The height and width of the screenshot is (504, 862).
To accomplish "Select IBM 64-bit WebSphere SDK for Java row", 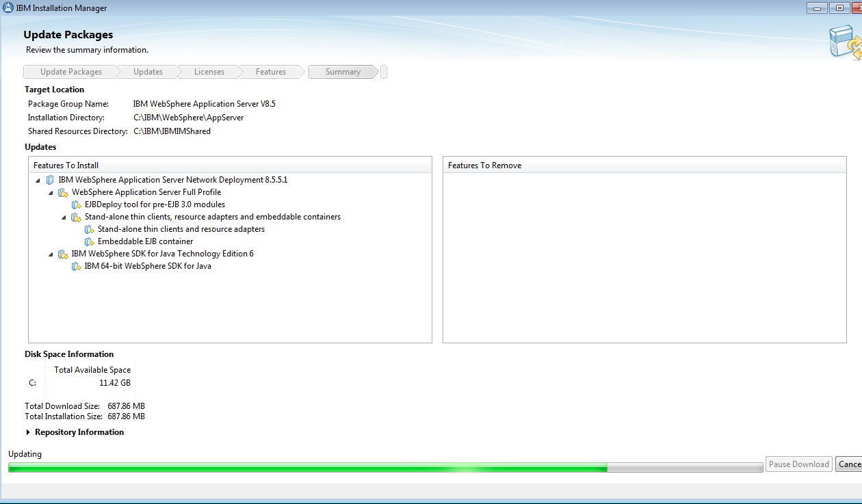I will click(148, 266).
